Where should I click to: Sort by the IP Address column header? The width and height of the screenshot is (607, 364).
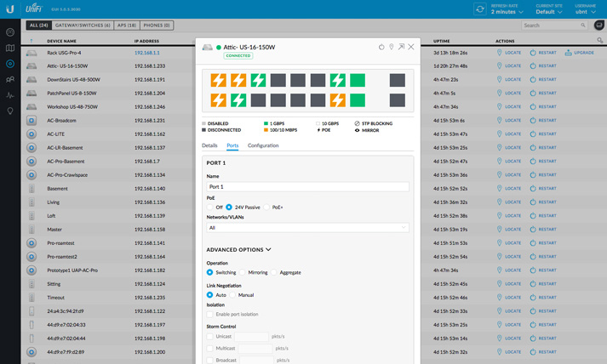pos(146,41)
